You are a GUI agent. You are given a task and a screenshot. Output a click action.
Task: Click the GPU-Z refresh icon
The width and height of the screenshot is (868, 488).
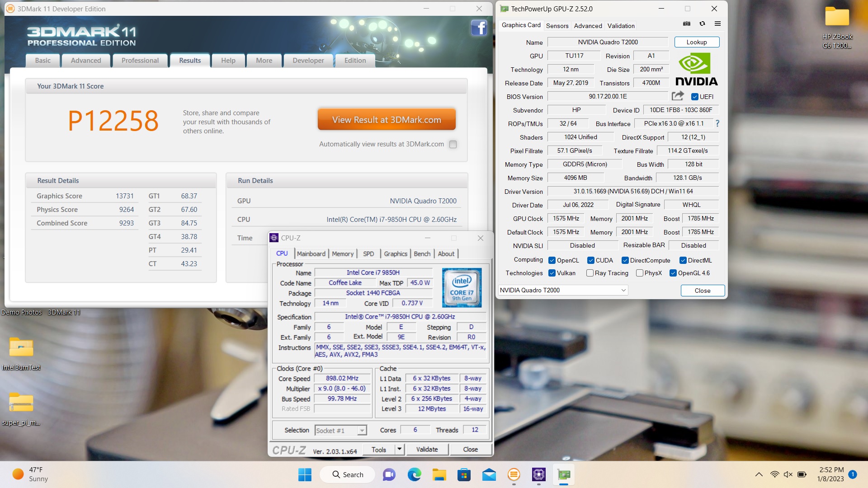702,23
